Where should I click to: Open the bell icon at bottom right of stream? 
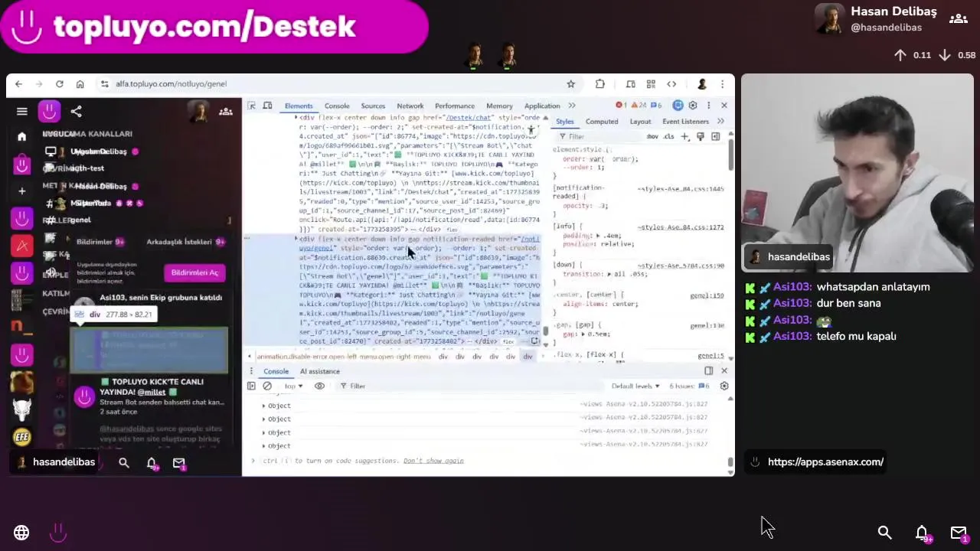[922, 533]
